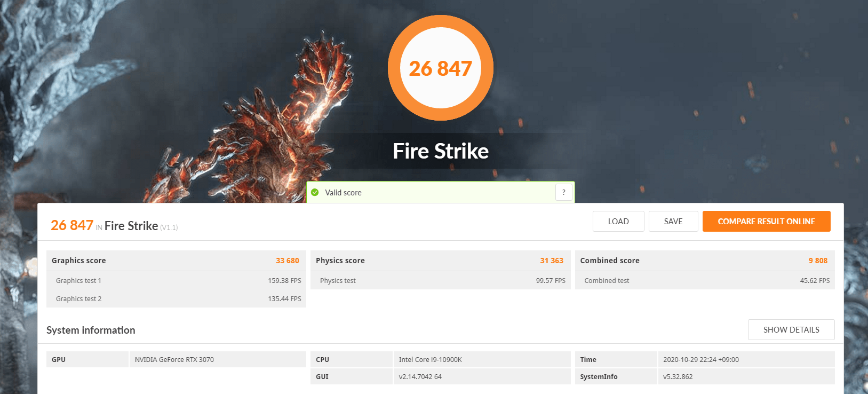Click the LOAD button
The image size is (868, 394).
coord(618,221)
